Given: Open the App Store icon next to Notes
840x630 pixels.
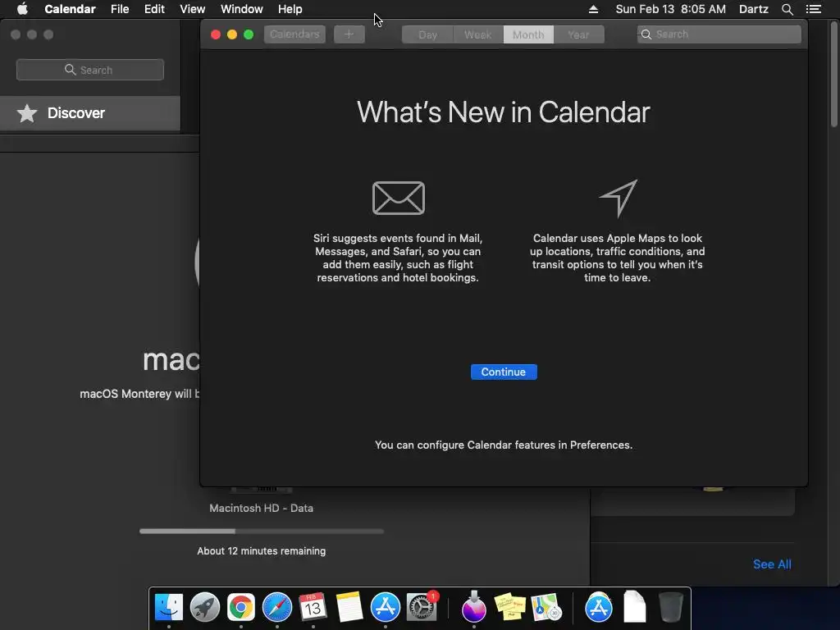Looking at the screenshot, I should click(386, 608).
